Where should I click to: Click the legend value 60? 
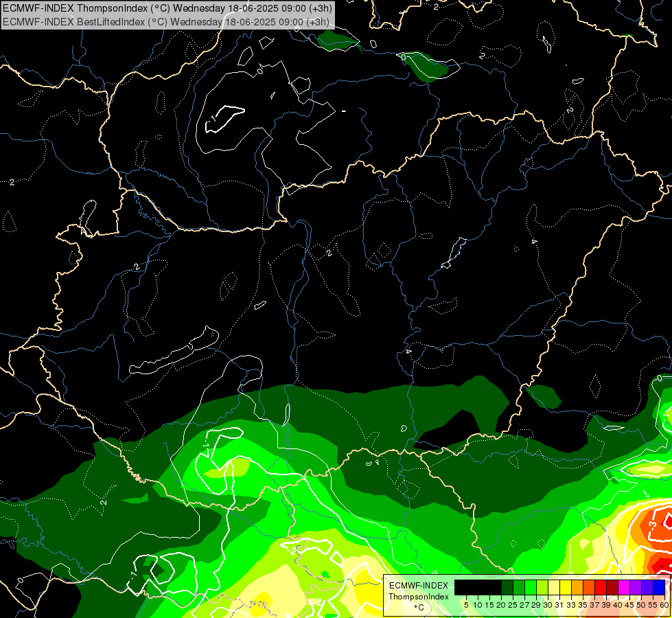[x=664, y=605]
